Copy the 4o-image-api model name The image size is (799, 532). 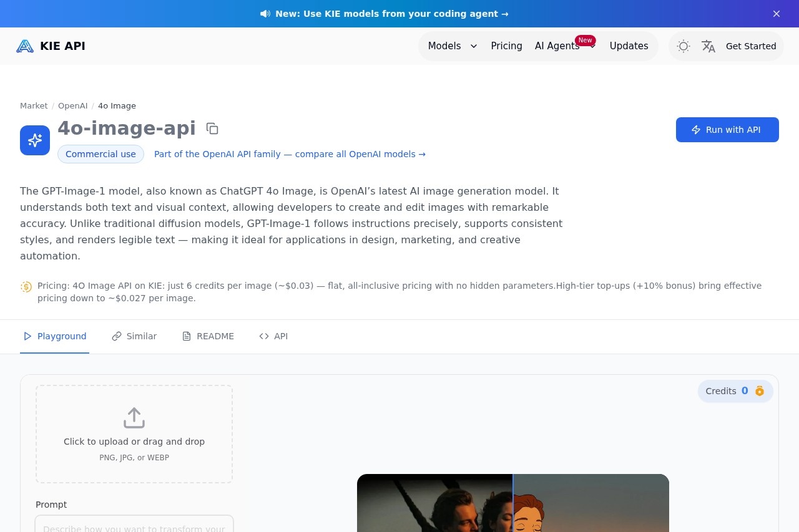(212, 128)
